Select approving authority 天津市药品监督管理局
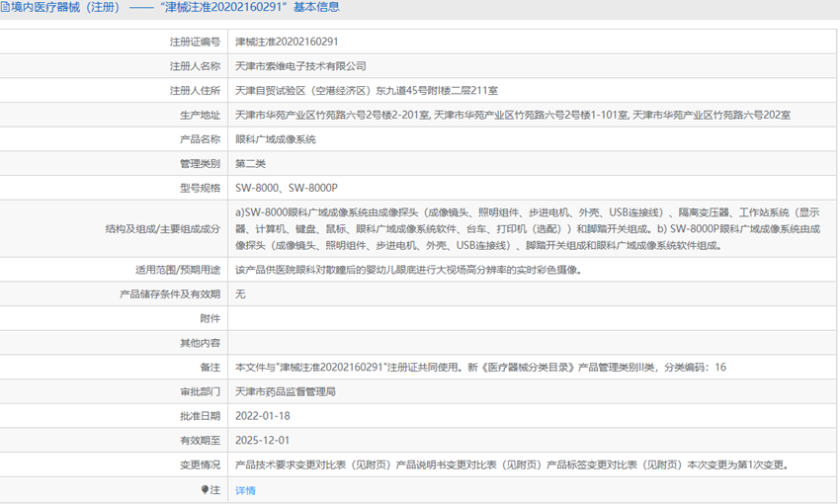840x504 pixels. pos(285,391)
